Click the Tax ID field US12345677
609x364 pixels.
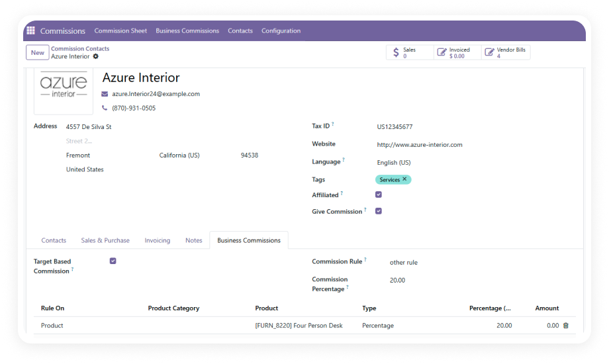coord(395,126)
